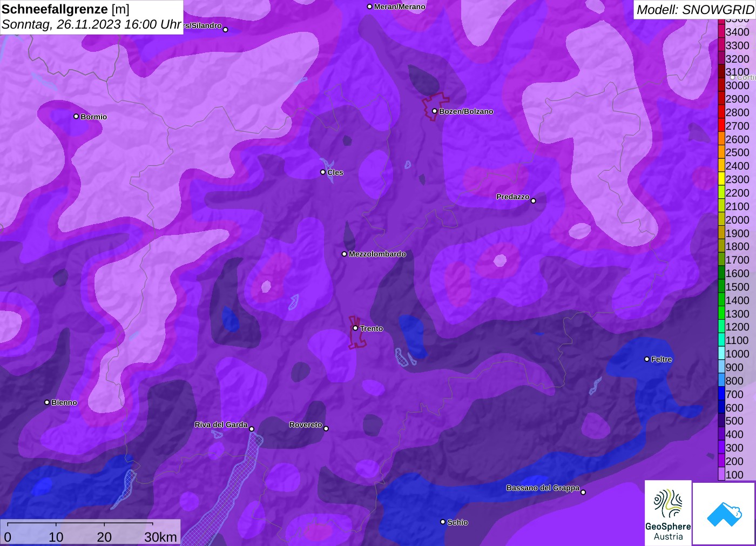Image resolution: width=756 pixels, height=546 pixels.
Task: Pick the 3200 m legend swatch
Action: coord(721,58)
